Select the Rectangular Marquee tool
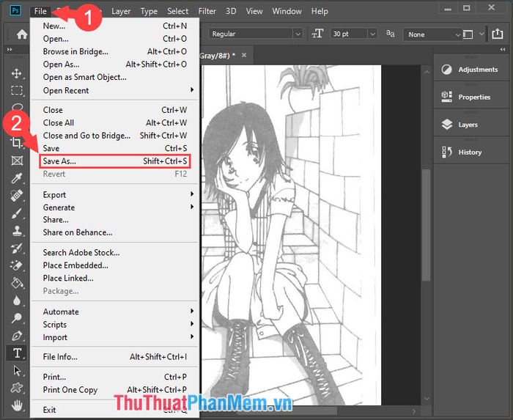The width and height of the screenshot is (513, 420). 17,90
